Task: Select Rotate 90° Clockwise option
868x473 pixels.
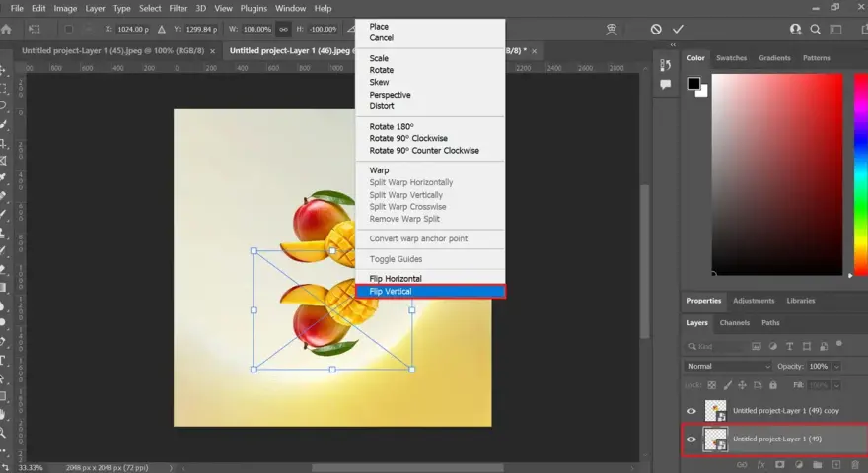Action: (x=408, y=138)
